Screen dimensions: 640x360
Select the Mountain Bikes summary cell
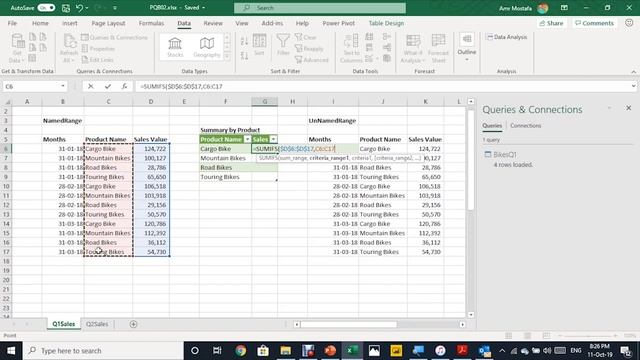[x=225, y=158]
